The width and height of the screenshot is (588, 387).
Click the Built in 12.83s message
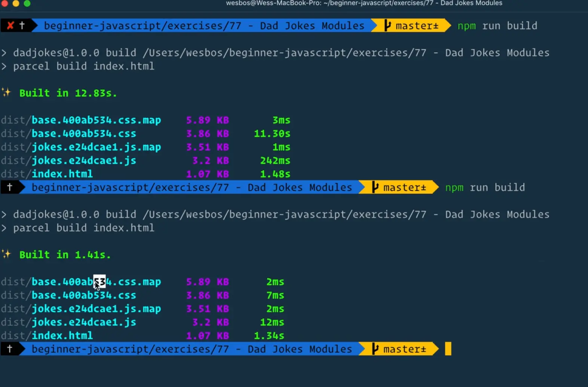68,93
